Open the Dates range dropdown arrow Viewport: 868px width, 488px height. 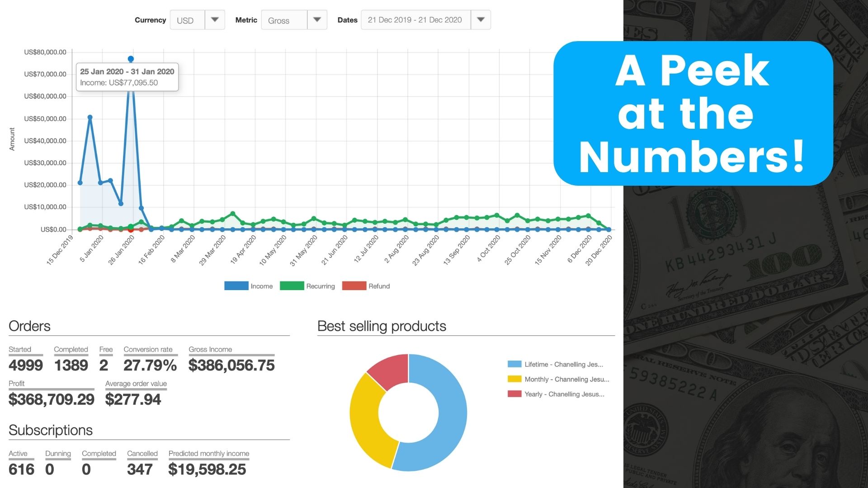[481, 20]
